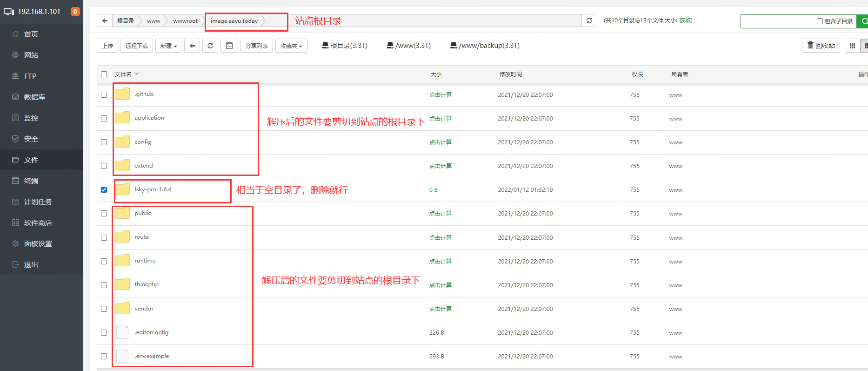Open the terminal icon in the toolbar
The width and height of the screenshot is (868, 371).
point(229,46)
